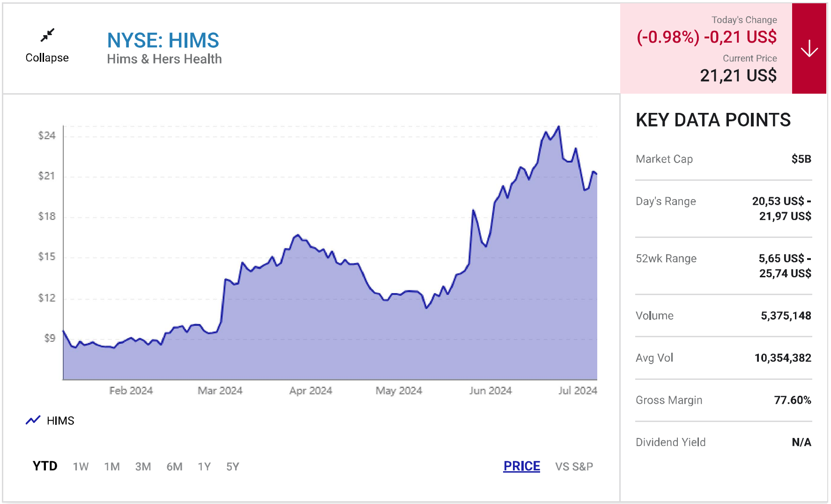The height and width of the screenshot is (504, 831).
Task: View the 5Y price history
Action: pyautogui.click(x=233, y=467)
